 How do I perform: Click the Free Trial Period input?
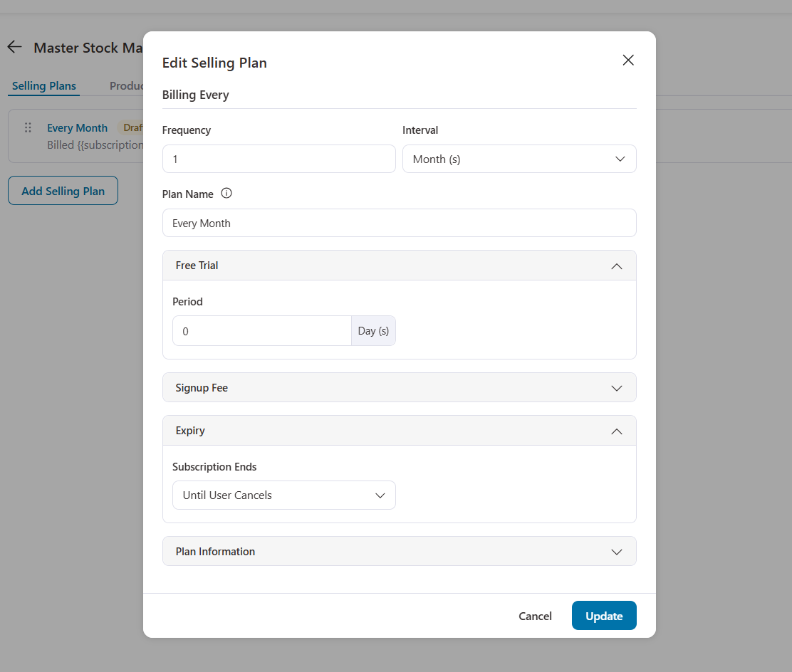[261, 330]
